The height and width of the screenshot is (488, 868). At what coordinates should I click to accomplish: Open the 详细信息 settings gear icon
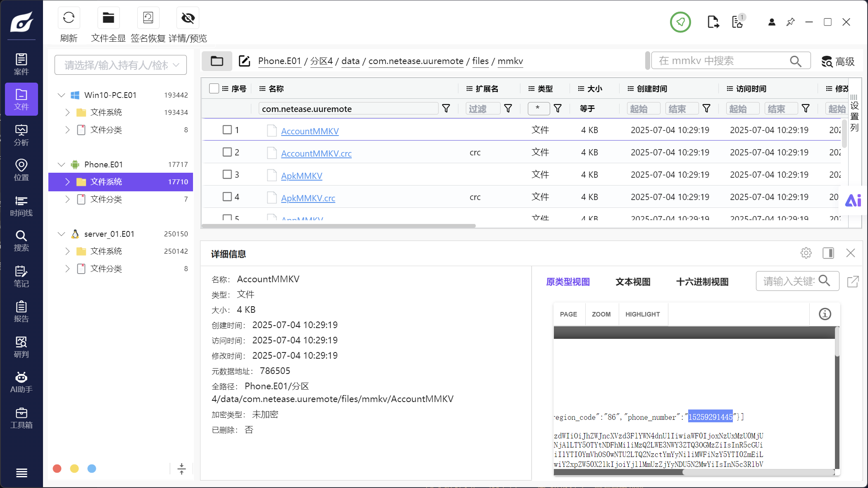806,253
